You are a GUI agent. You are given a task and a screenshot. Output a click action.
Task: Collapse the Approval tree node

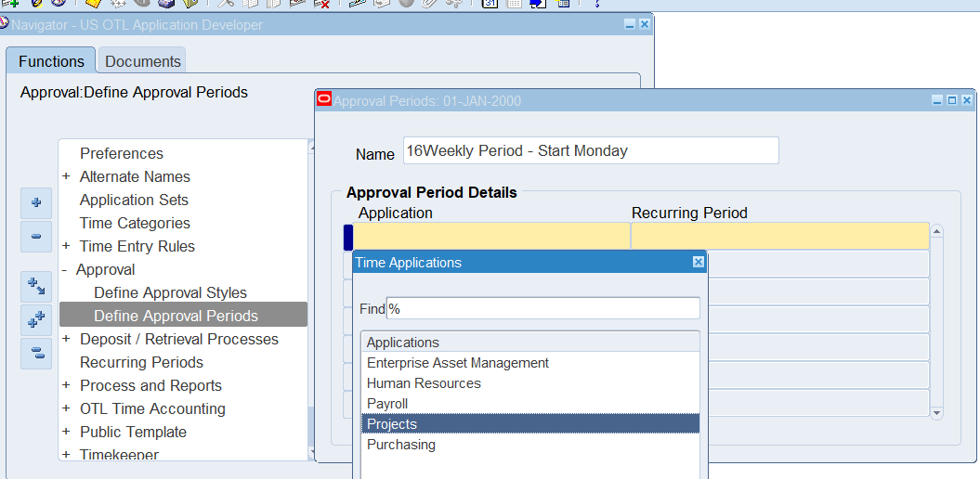click(65, 269)
